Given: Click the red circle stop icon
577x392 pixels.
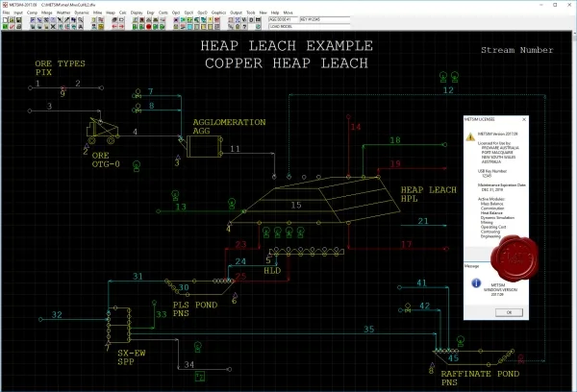Looking at the screenshot, I should (x=149, y=27).
